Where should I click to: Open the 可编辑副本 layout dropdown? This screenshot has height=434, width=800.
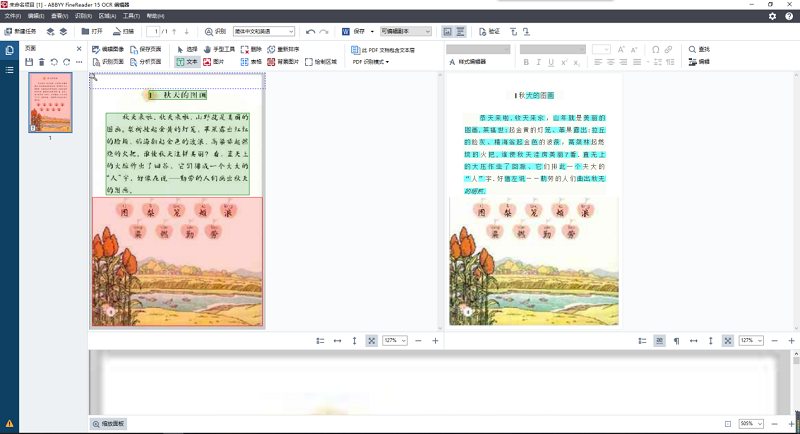pos(406,32)
